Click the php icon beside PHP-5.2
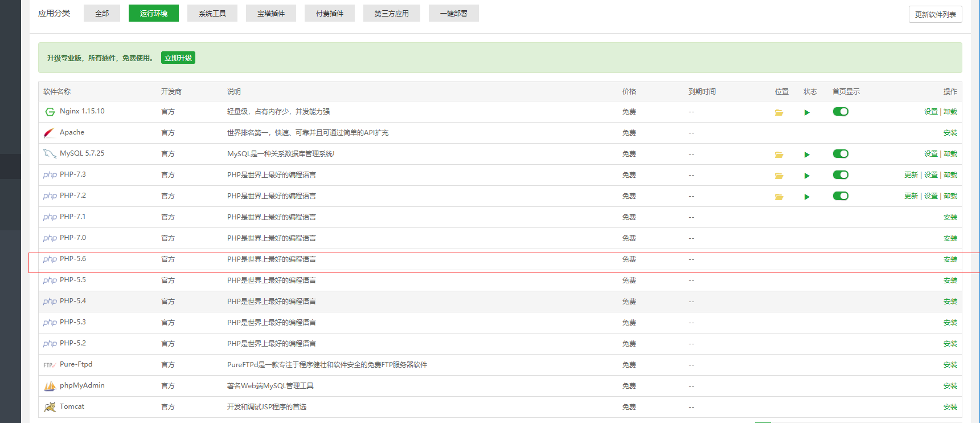 click(x=50, y=344)
